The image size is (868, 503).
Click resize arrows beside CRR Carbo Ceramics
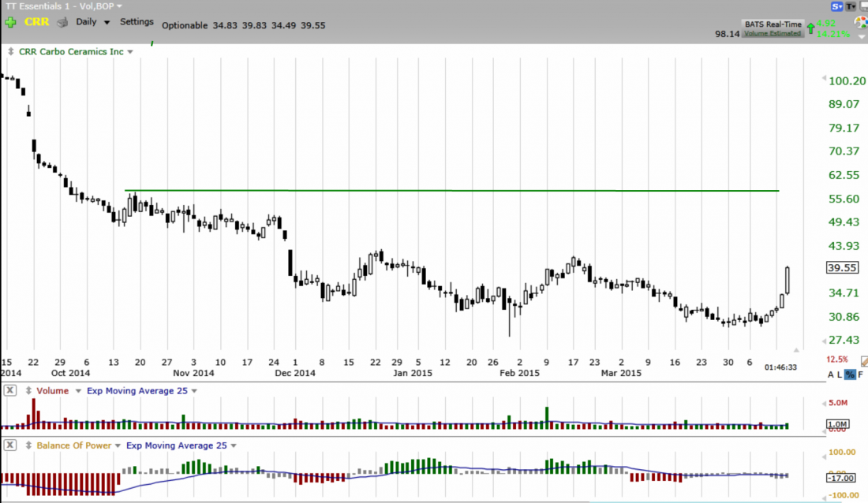pos(10,52)
